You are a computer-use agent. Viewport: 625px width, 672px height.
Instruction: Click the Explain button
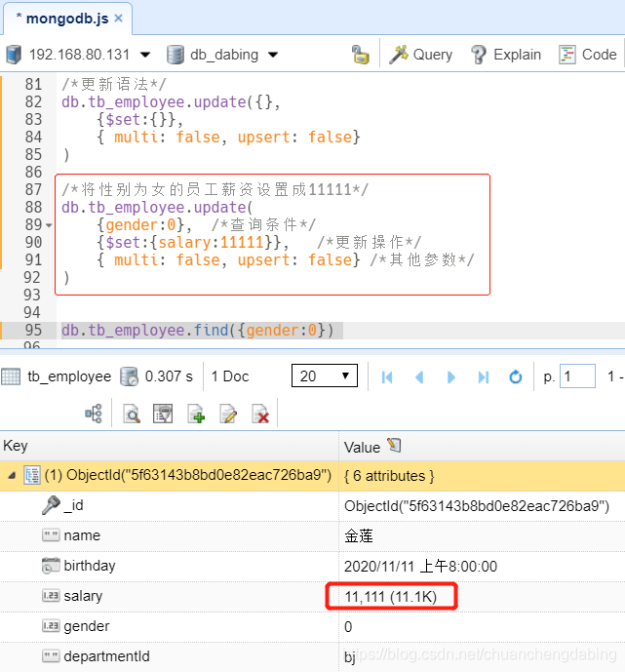pyautogui.click(x=505, y=55)
